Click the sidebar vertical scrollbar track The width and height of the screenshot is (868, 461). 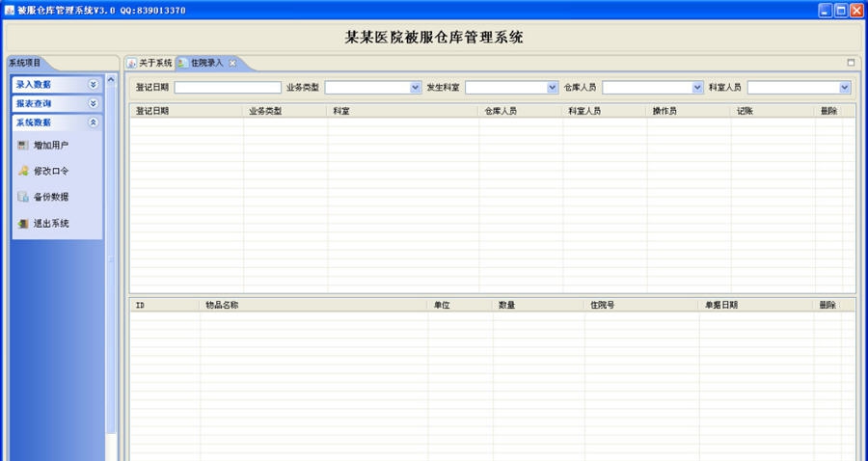(x=111, y=259)
